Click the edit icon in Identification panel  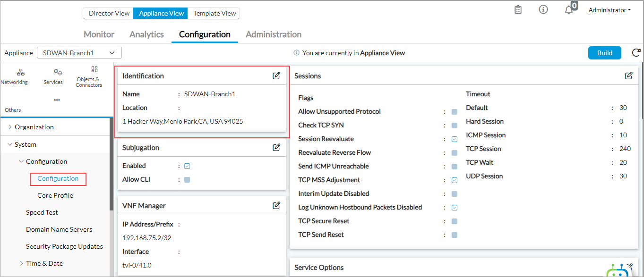pyautogui.click(x=276, y=76)
